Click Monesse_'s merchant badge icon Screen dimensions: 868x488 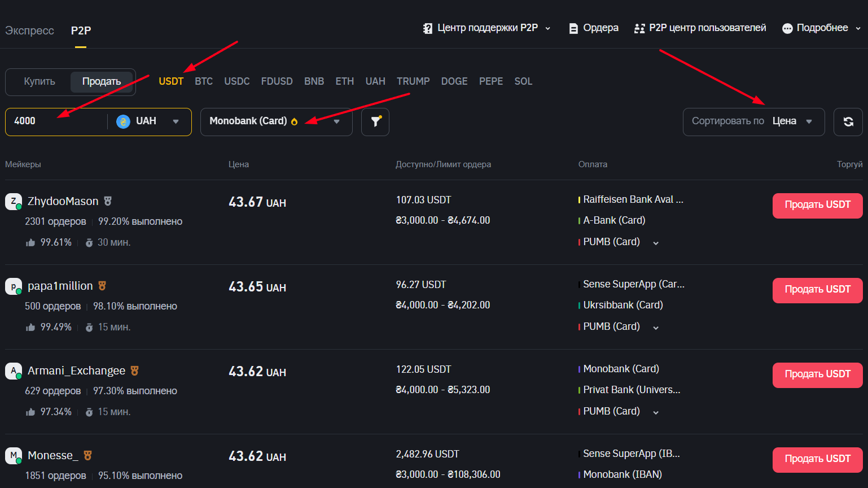(x=87, y=455)
